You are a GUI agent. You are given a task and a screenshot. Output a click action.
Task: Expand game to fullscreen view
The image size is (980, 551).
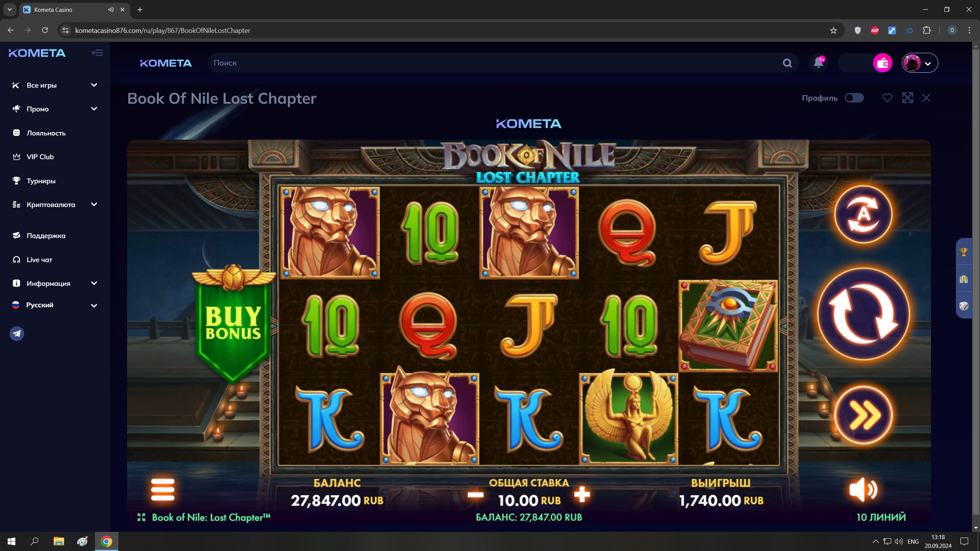[908, 98]
